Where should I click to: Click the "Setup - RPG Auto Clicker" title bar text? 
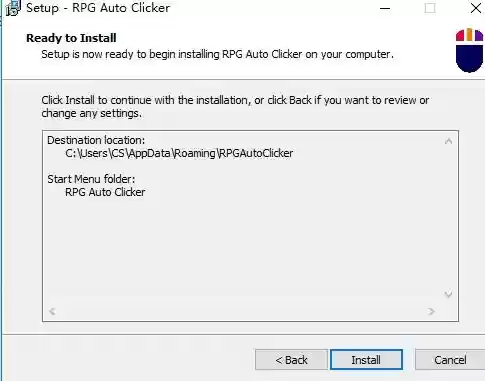[98, 8]
